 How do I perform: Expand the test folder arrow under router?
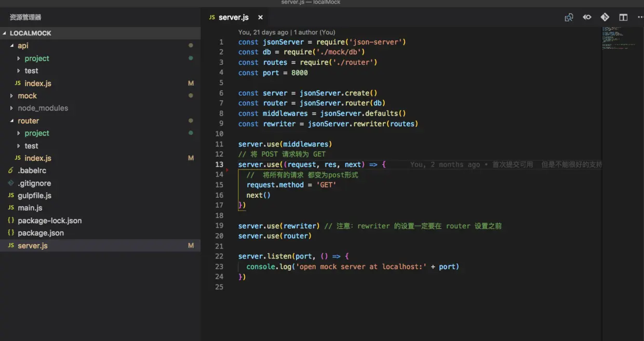pyautogui.click(x=19, y=146)
